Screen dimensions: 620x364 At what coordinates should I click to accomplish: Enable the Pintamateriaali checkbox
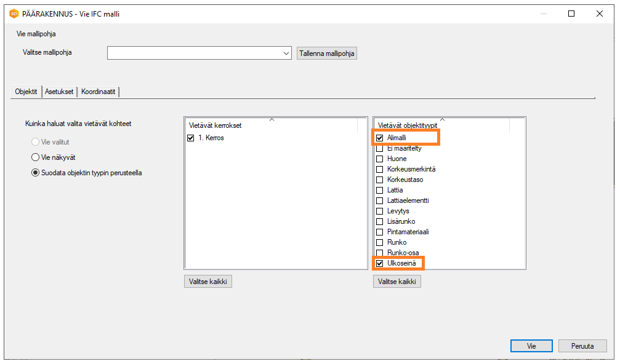[x=380, y=232]
